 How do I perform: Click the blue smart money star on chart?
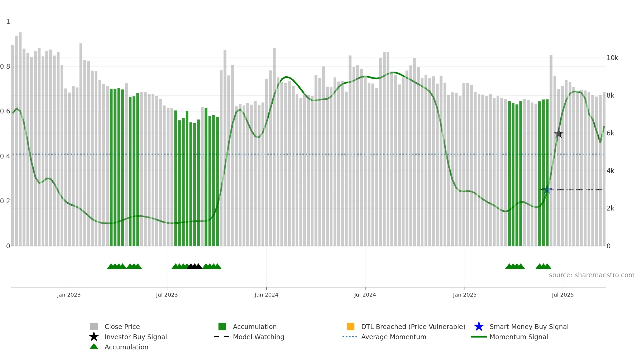coord(547,190)
